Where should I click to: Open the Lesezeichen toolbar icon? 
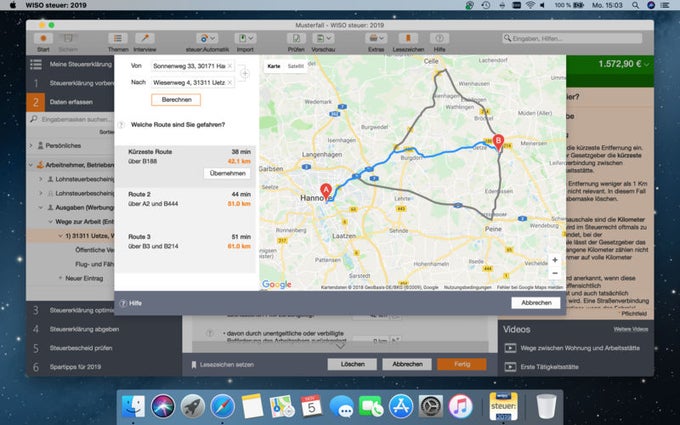pyautogui.click(x=408, y=39)
